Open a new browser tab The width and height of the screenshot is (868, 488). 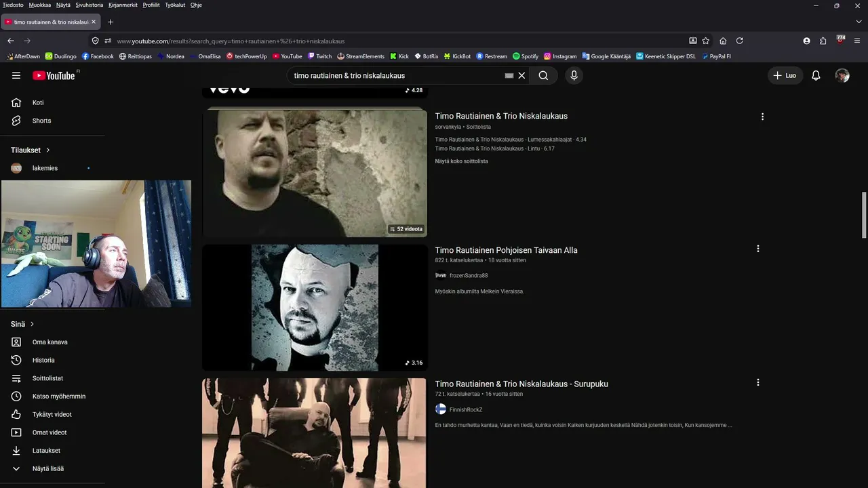[111, 22]
